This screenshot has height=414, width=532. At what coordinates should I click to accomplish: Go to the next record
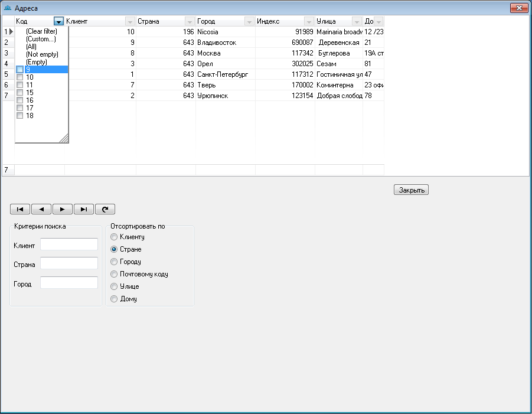pyautogui.click(x=63, y=209)
